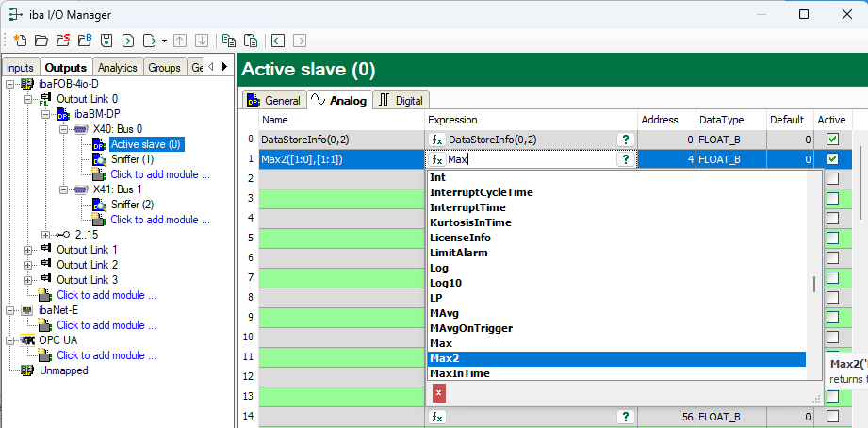Click the move down arrow toolbar icon

click(202, 41)
